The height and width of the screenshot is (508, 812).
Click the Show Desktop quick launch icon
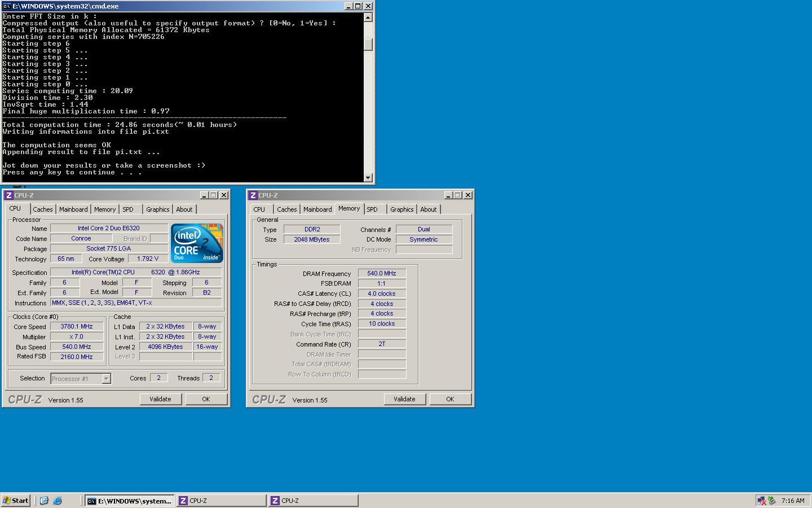coord(44,501)
